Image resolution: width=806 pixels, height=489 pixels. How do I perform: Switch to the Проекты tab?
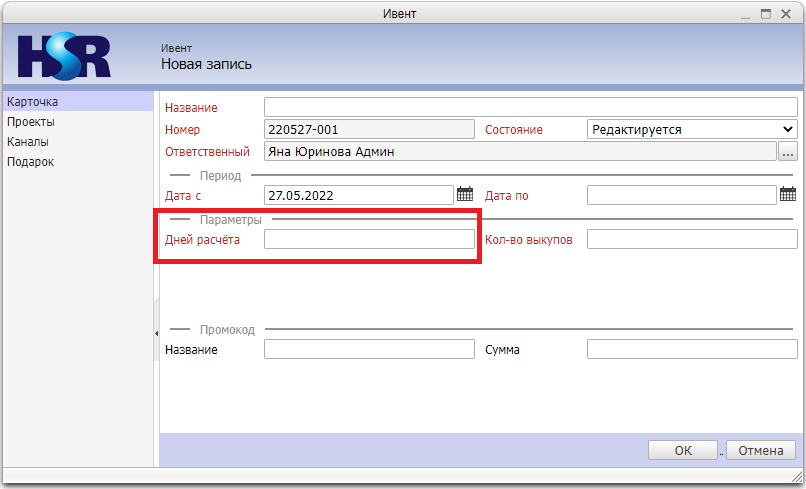78,122
